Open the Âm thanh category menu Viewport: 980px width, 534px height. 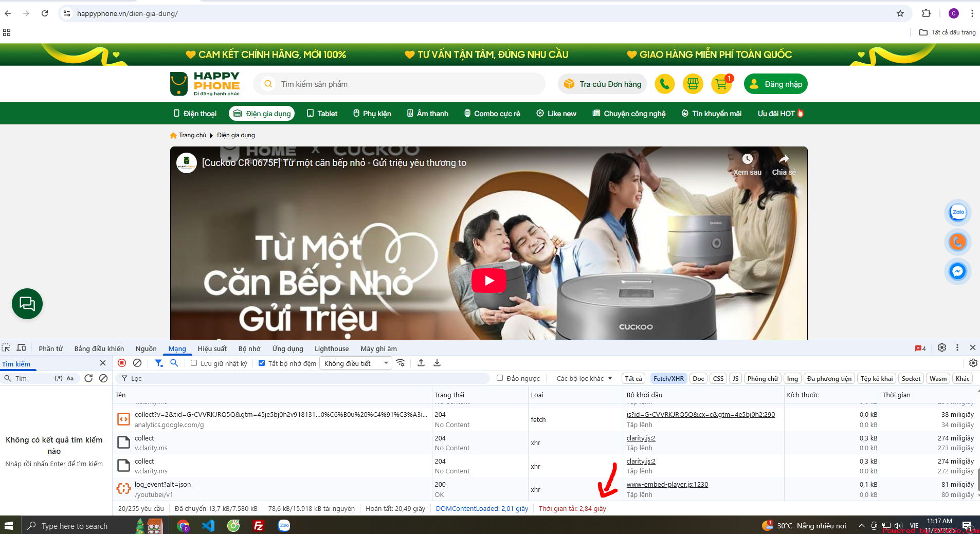point(428,114)
